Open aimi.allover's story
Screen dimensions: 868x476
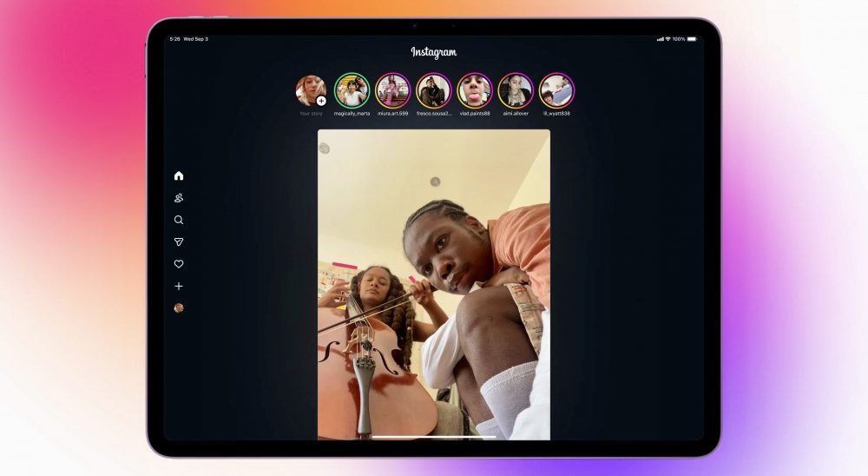point(516,91)
